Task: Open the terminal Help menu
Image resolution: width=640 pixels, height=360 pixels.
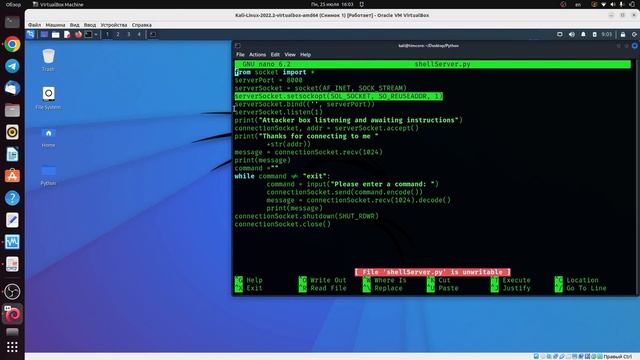Action: [305, 55]
